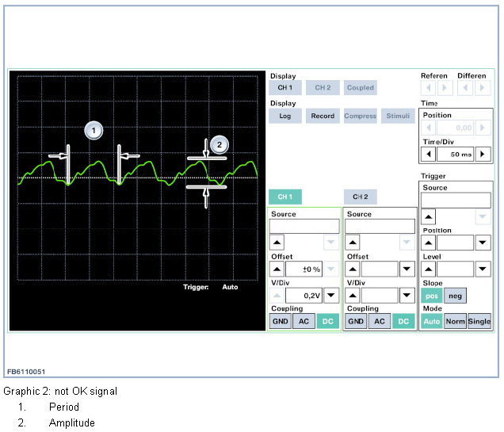Select Single trigger mode

coord(479,322)
